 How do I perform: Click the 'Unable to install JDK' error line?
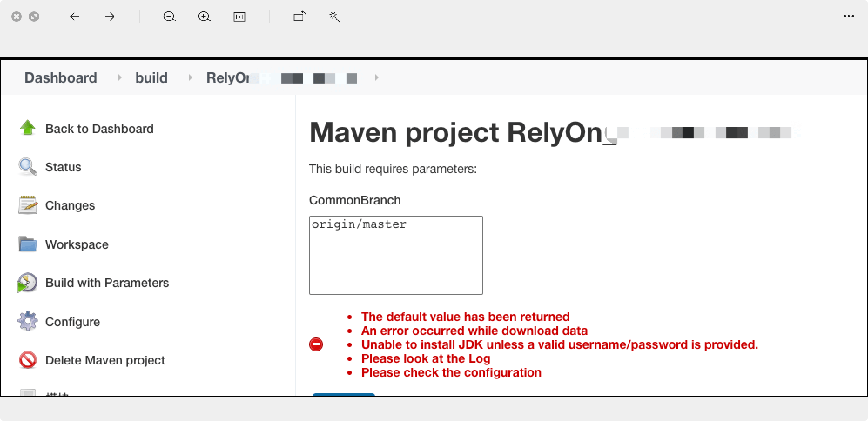[560, 344]
